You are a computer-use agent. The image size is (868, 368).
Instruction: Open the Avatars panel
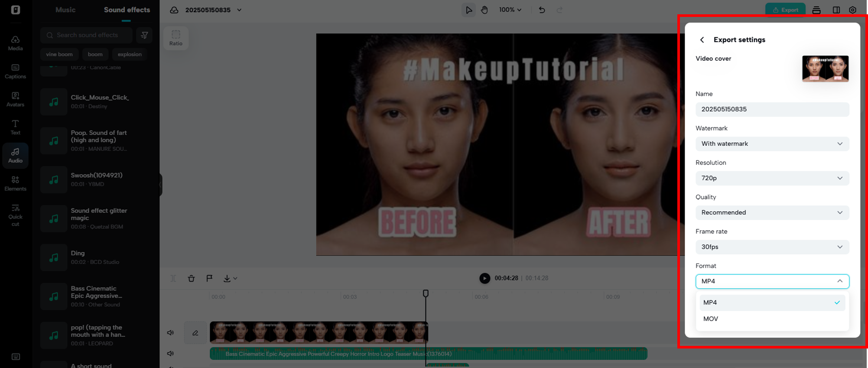(x=15, y=99)
